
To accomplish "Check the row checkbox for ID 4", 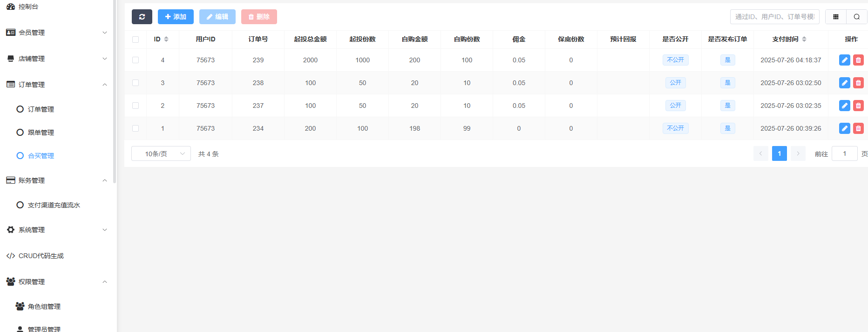I will click(136, 60).
